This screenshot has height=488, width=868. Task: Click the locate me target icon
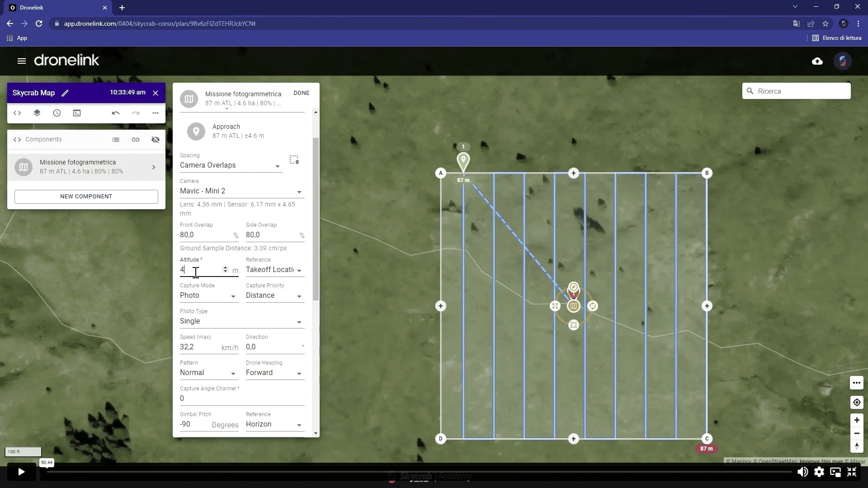(857, 403)
